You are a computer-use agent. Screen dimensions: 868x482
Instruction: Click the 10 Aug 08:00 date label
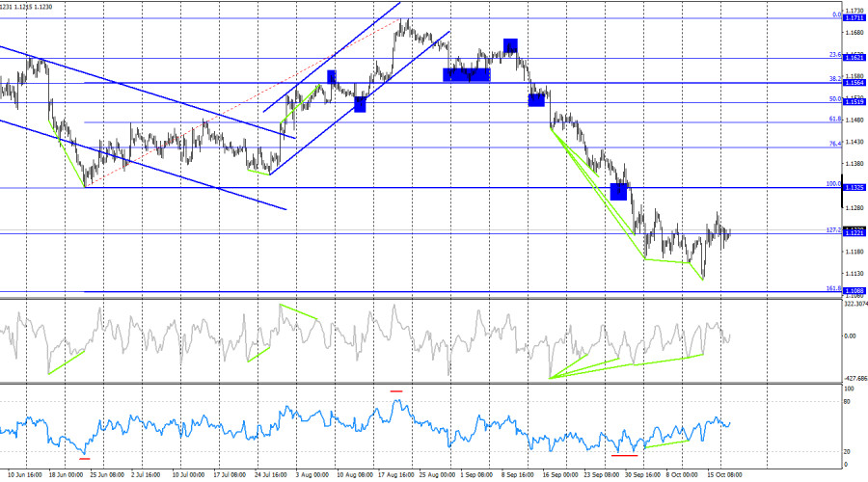[355, 475]
